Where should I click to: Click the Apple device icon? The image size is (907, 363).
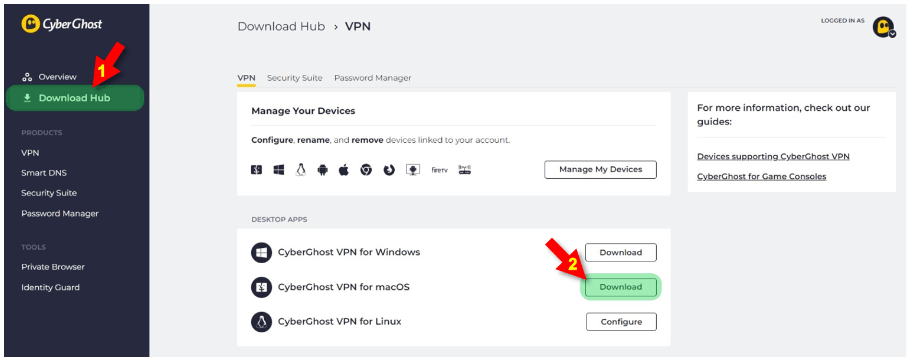tap(344, 170)
